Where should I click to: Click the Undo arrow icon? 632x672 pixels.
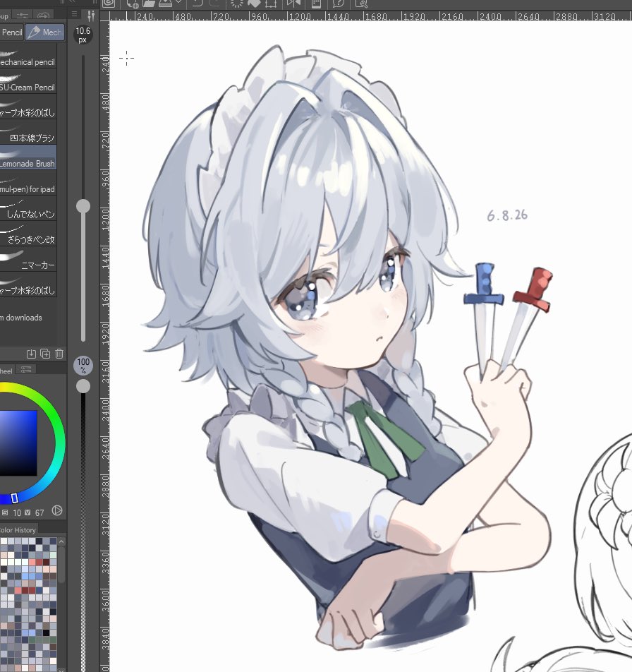[197, 4]
